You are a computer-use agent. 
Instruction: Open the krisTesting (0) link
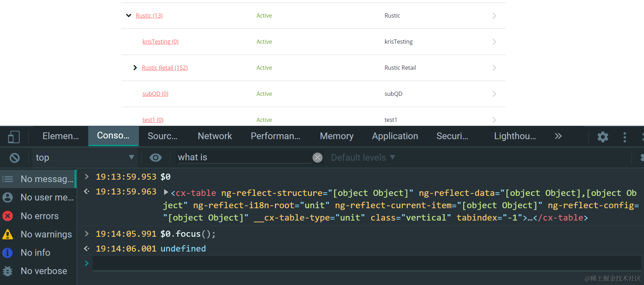[x=160, y=42]
